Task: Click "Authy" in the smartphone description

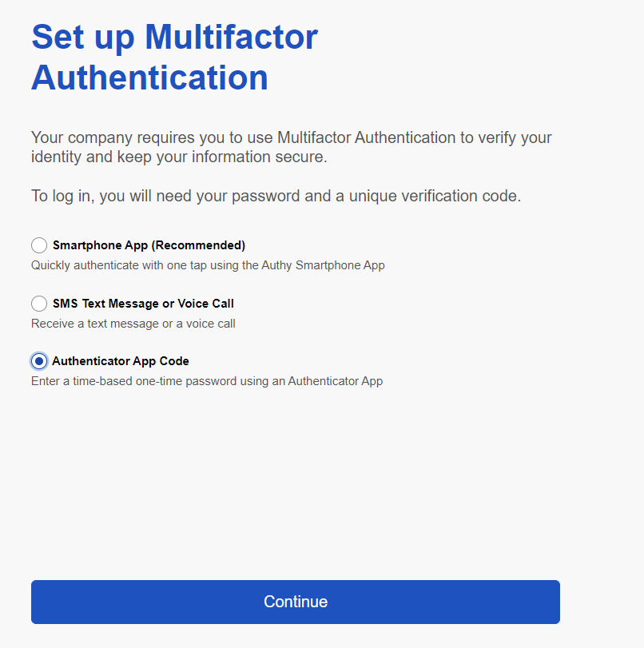Action: point(277,265)
